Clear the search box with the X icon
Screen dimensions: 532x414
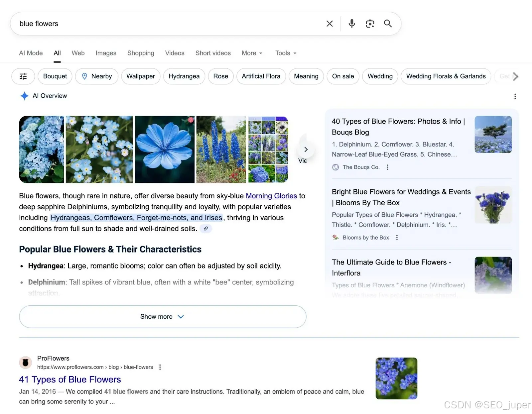click(330, 24)
